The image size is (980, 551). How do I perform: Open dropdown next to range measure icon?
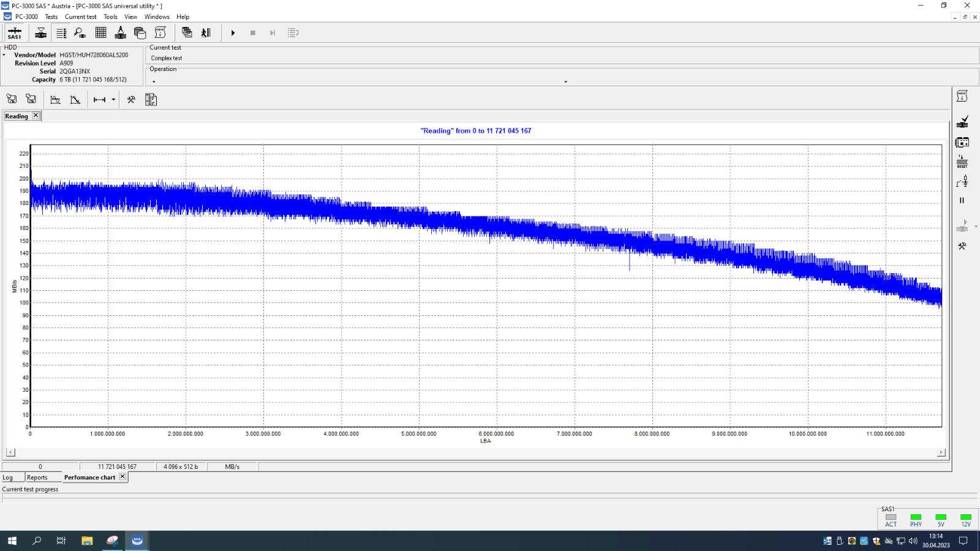point(113,100)
